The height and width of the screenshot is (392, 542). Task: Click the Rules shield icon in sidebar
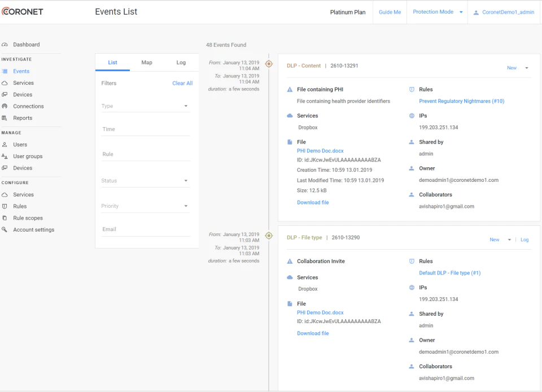click(5, 206)
